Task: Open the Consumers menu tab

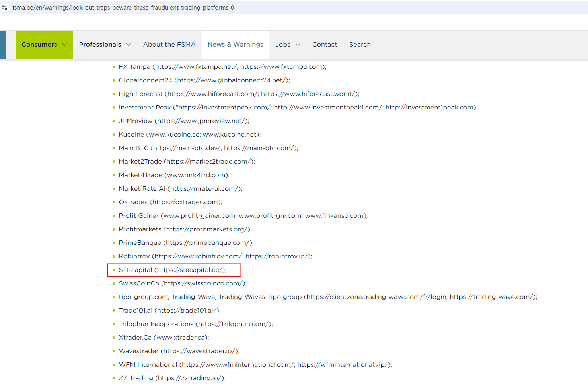Action: click(39, 45)
